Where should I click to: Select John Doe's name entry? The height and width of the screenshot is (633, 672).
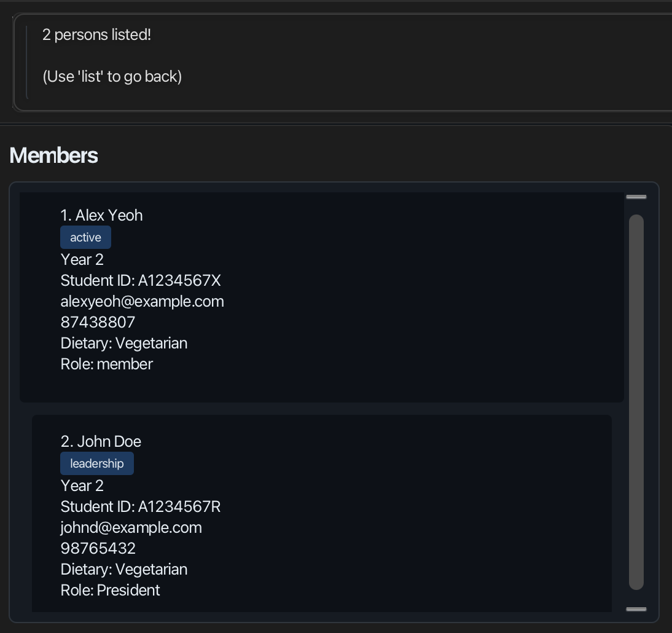[x=101, y=441]
